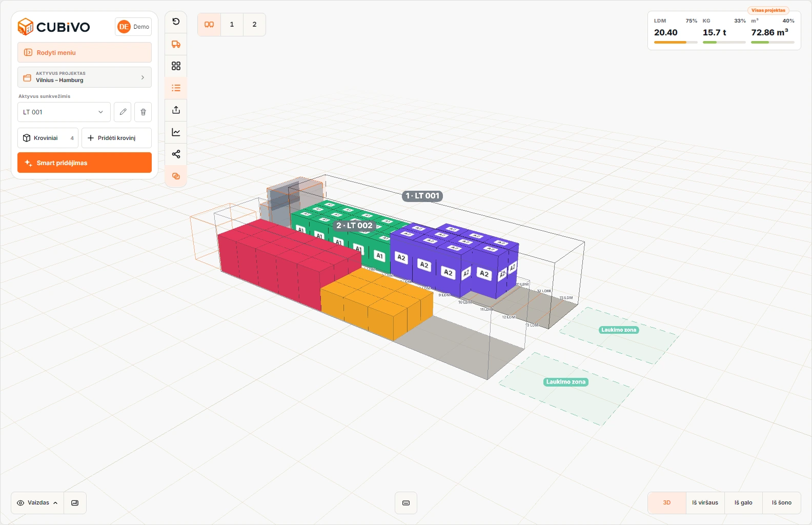Delete vehicle with trash icon
812x525 pixels.
(143, 112)
